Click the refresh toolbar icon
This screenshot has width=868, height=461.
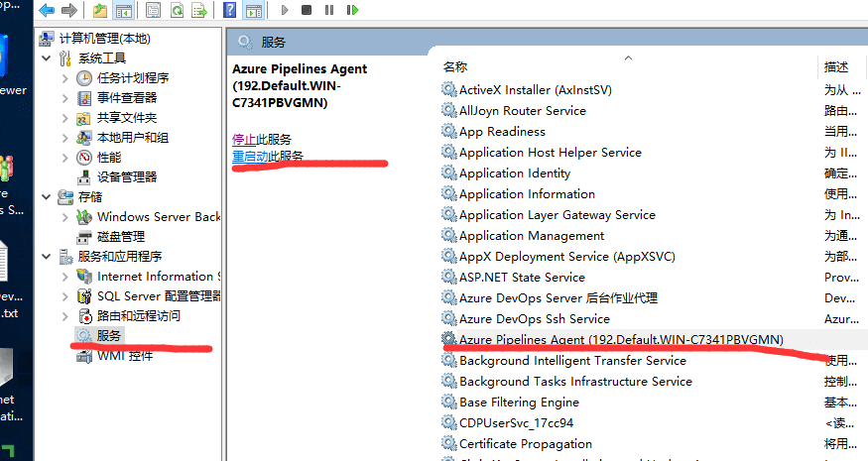click(177, 11)
